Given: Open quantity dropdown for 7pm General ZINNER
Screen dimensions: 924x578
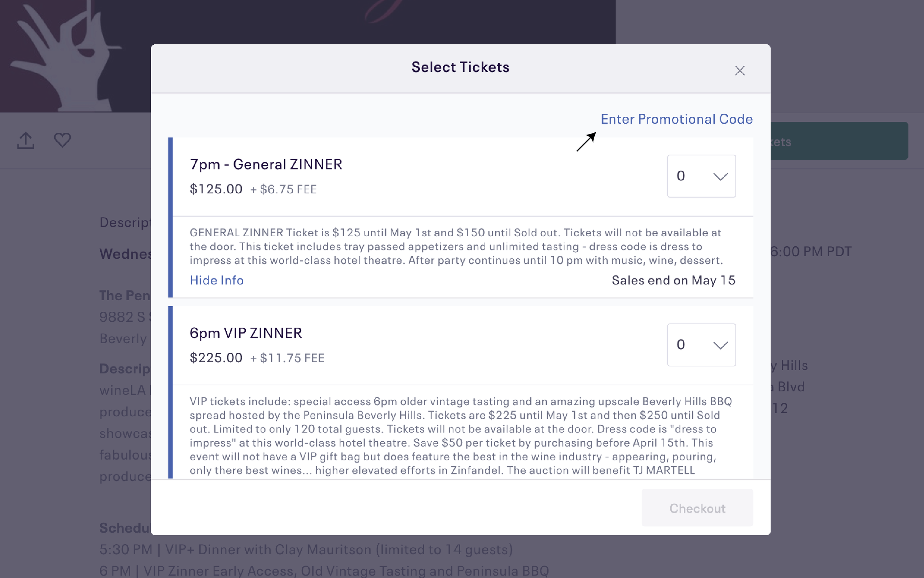Looking at the screenshot, I should coord(701,176).
